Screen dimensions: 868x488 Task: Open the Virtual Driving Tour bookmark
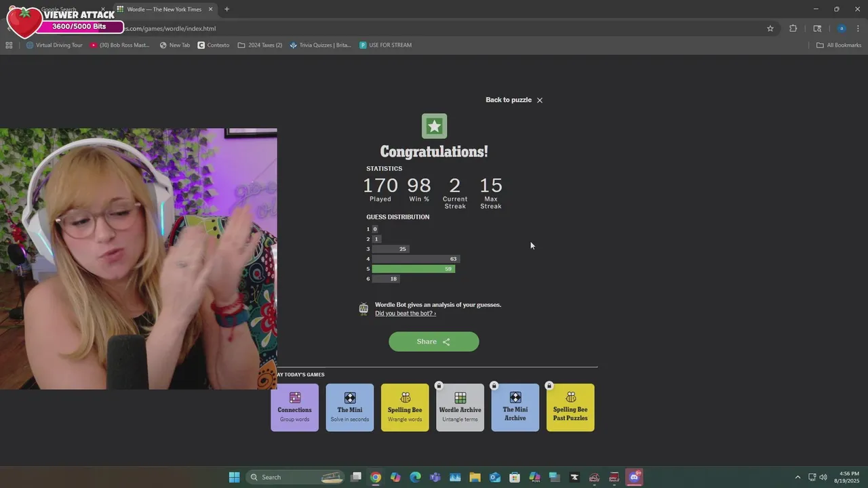[54, 45]
